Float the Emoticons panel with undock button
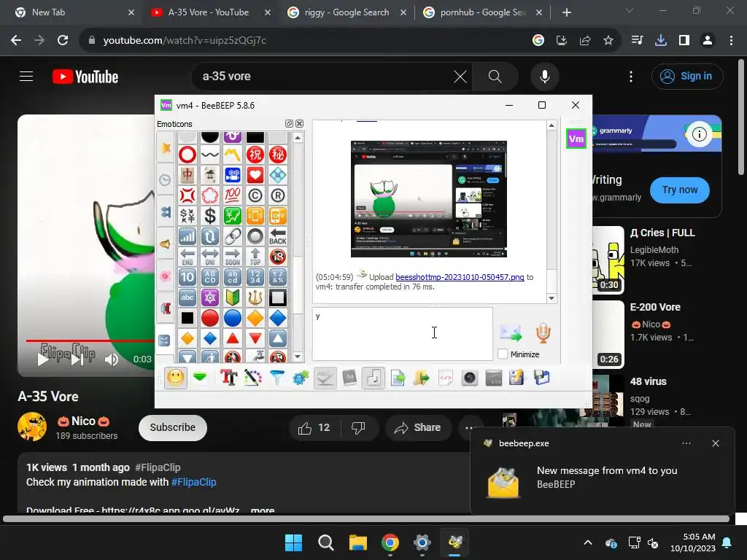 289,124
